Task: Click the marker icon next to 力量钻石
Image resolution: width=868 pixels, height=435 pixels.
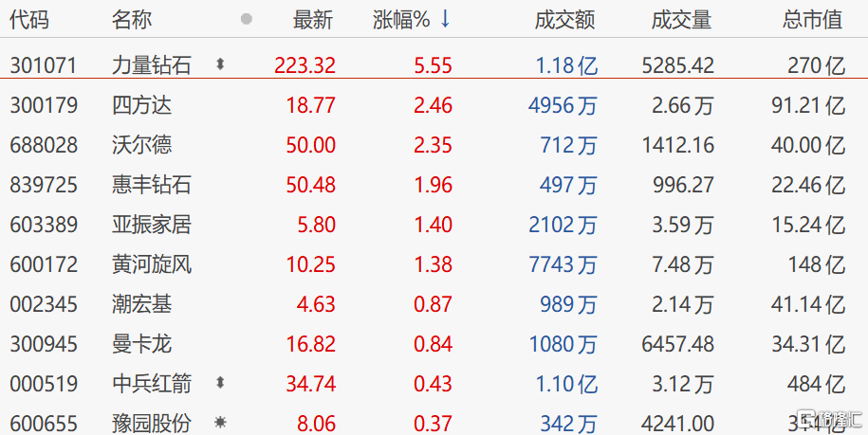Action: coord(220,65)
